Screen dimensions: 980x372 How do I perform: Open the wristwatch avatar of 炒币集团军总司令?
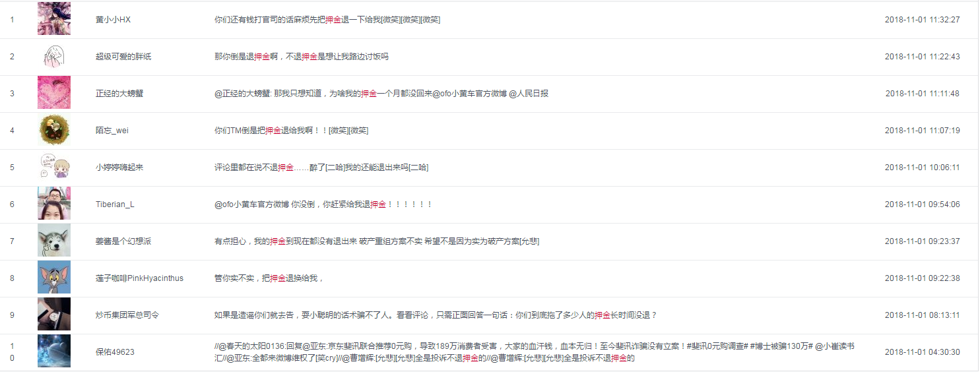(54, 315)
